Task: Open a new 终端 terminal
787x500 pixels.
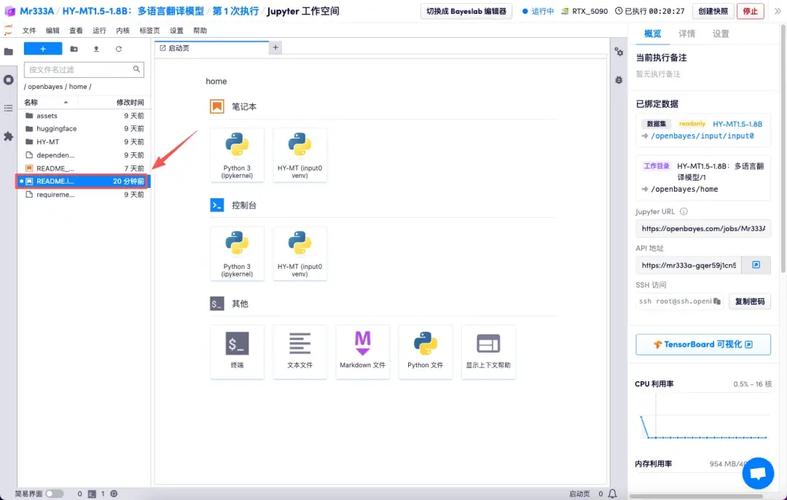Action: [x=237, y=352]
